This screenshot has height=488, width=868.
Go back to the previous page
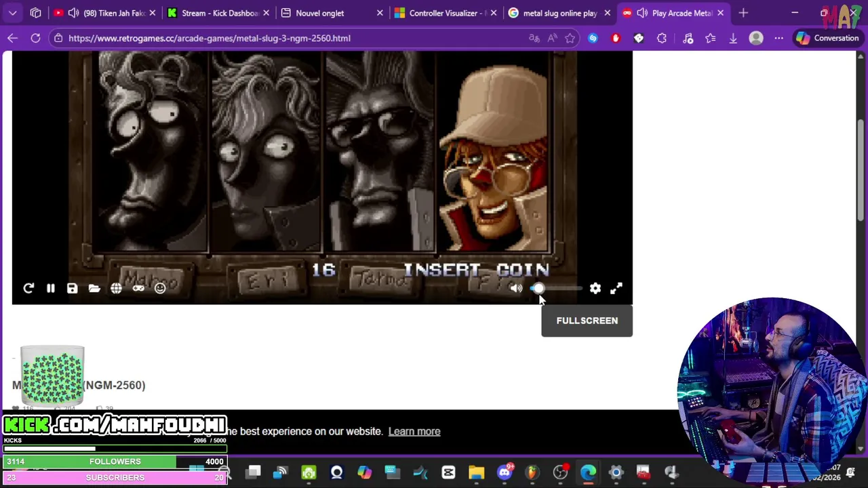pyautogui.click(x=12, y=39)
